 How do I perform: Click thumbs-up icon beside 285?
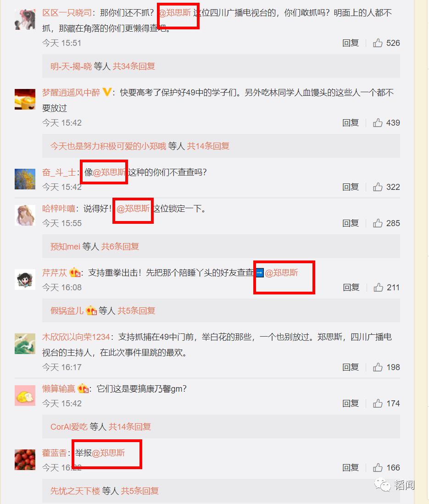coord(378,223)
